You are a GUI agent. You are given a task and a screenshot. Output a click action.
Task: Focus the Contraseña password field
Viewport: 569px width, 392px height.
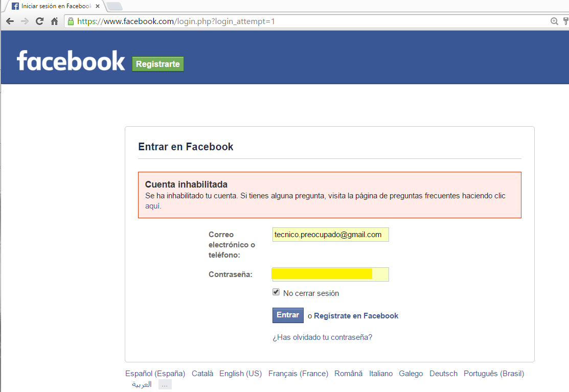pos(330,274)
